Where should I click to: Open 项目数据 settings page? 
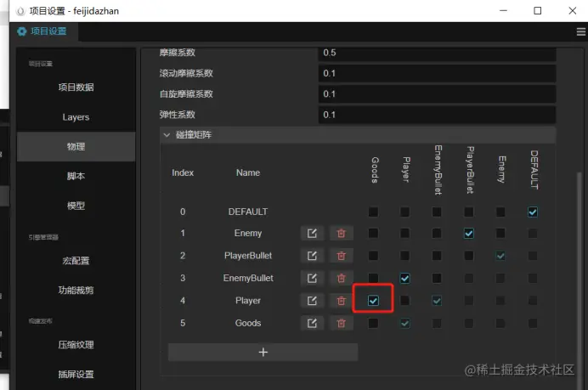point(76,88)
